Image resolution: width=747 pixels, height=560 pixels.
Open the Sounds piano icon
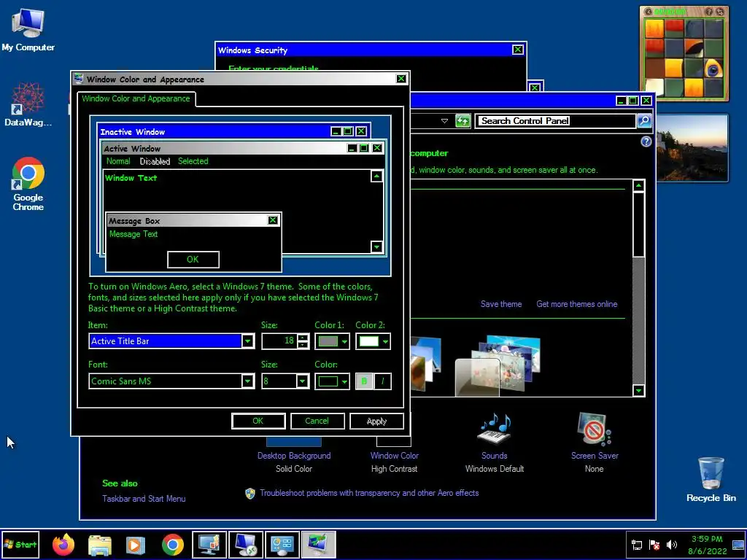tap(494, 429)
